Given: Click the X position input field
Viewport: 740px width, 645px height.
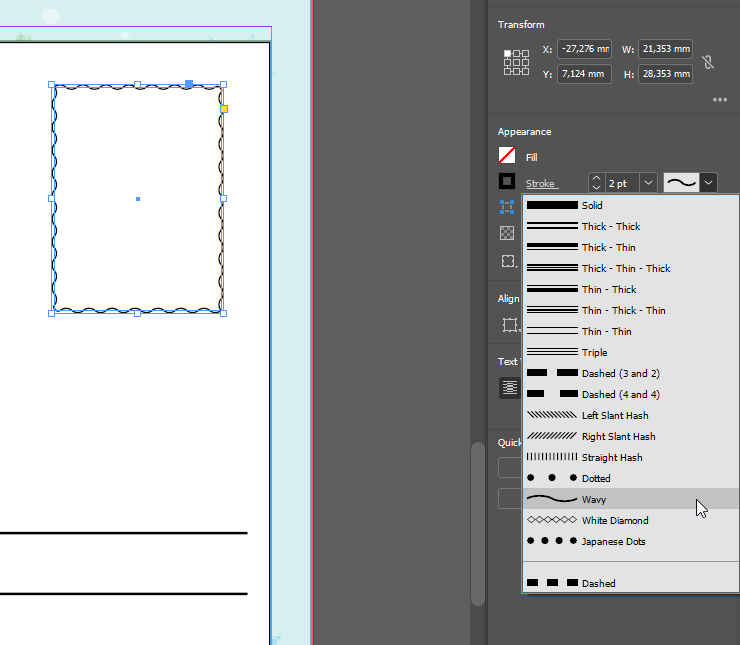Looking at the screenshot, I should click(584, 49).
